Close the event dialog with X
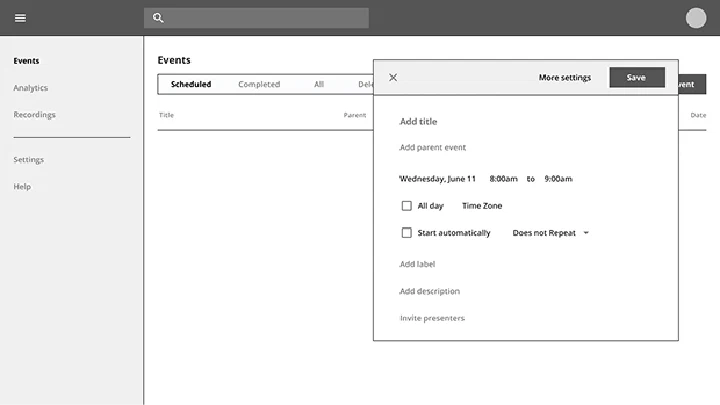This screenshot has width=720, height=405. click(x=393, y=77)
